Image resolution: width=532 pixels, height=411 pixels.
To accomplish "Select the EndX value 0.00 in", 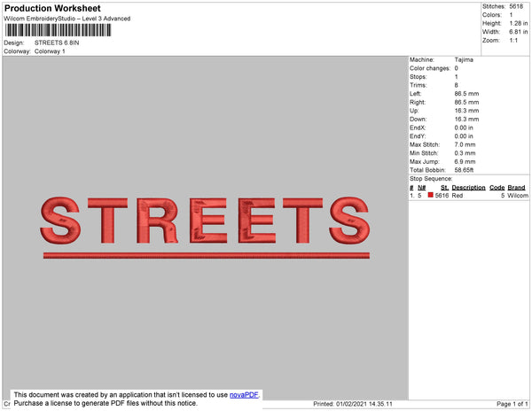I will (464, 128).
